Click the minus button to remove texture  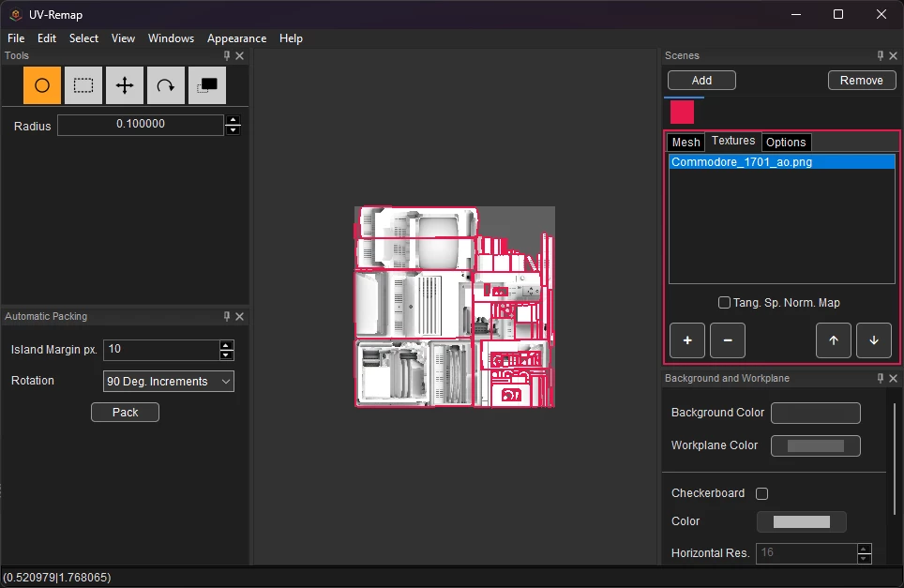click(728, 340)
